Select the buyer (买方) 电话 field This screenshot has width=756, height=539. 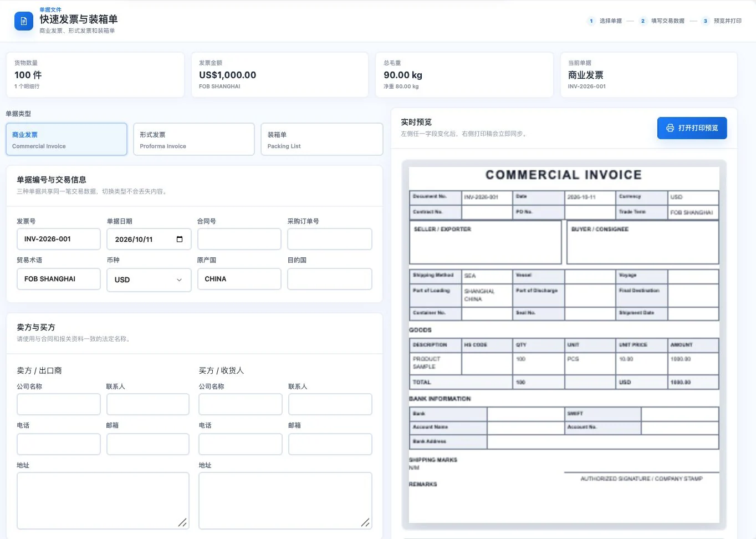coord(241,444)
